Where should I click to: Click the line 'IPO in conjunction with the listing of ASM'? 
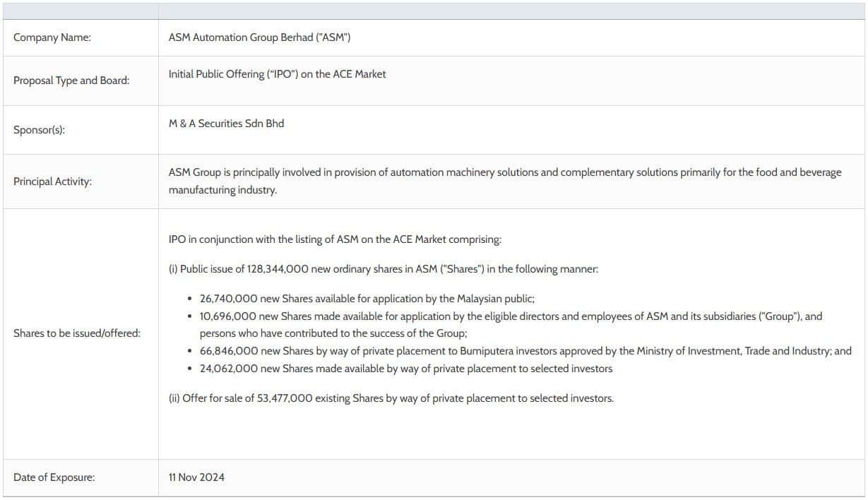pos(335,239)
